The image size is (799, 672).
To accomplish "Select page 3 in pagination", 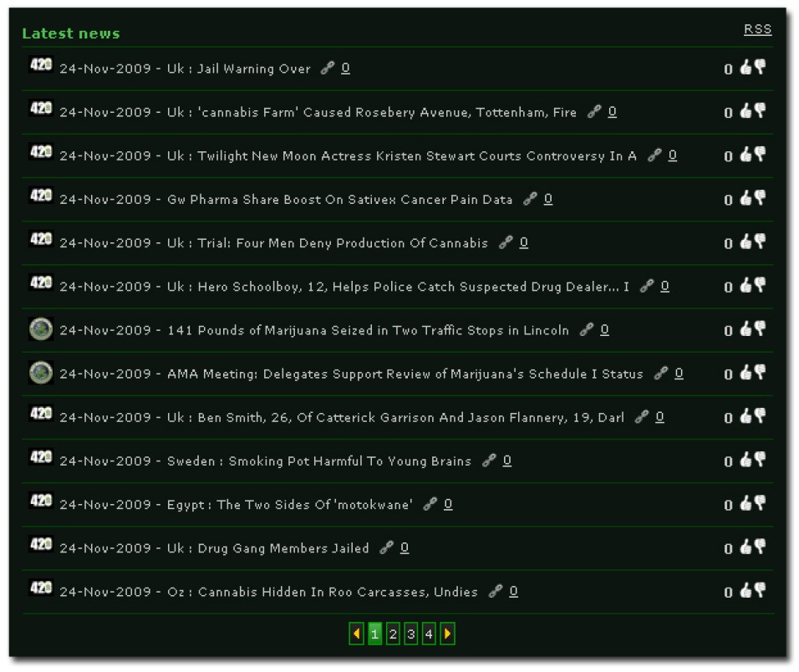I will coord(410,634).
